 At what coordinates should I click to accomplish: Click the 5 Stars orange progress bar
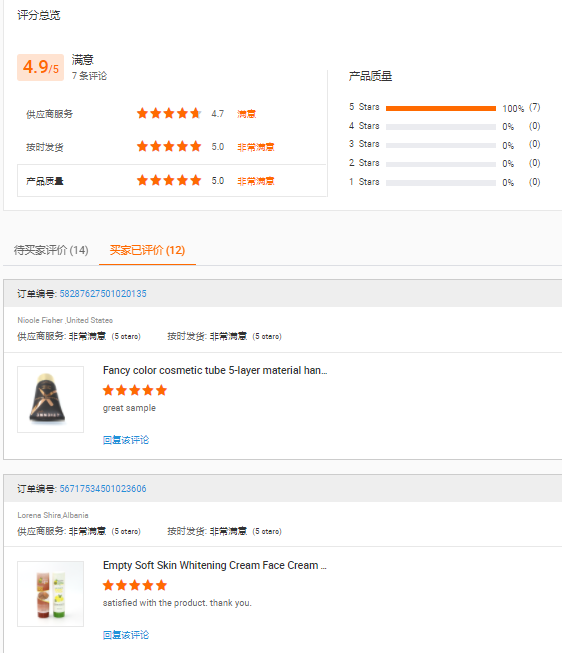[441, 108]
